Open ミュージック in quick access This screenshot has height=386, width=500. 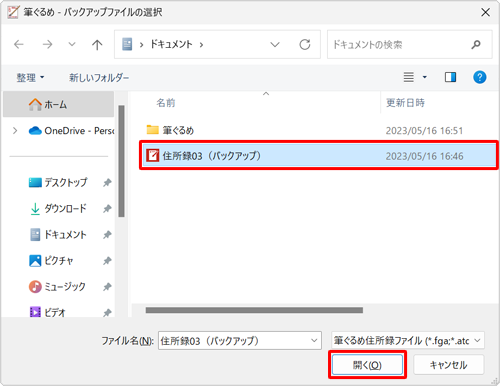[x=57, y=286]
